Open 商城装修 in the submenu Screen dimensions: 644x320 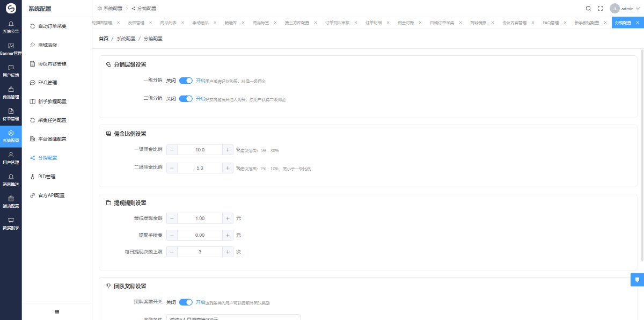tap(57, 45)
